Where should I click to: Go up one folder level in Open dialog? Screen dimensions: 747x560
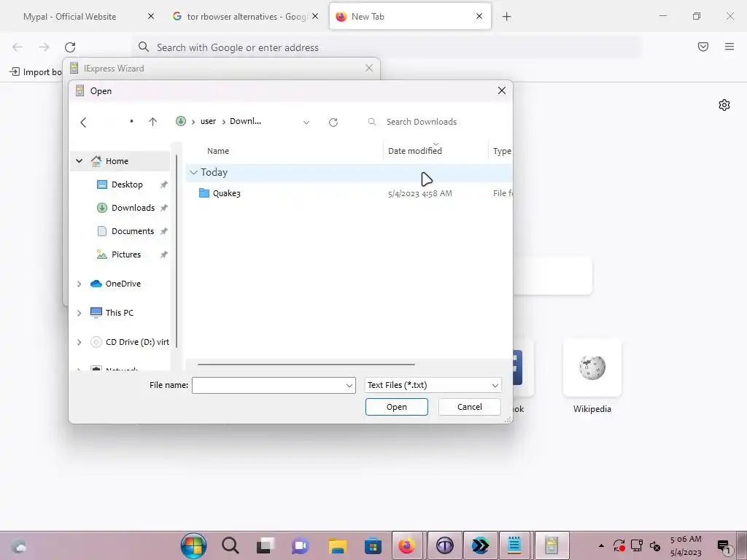pos(152,122)
